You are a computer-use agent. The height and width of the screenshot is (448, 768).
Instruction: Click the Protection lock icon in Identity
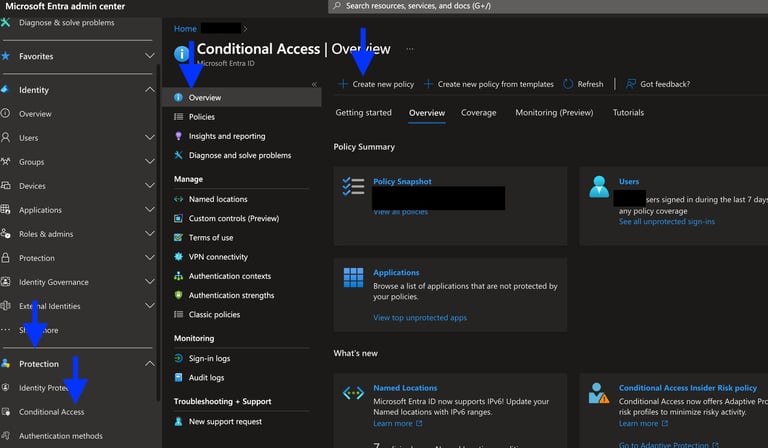(5, 258)
